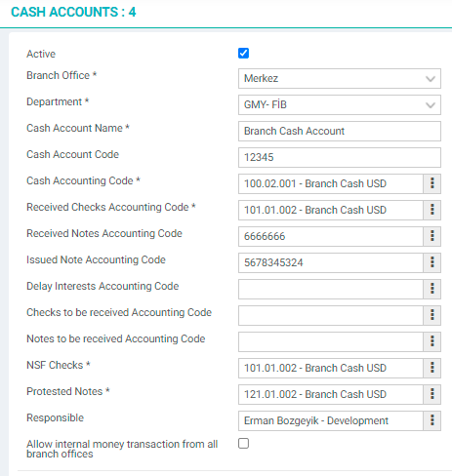The width and height of the screenshot is (452, 476).
Task: Uncheck the Active checkbox
Action: (243, 54)
